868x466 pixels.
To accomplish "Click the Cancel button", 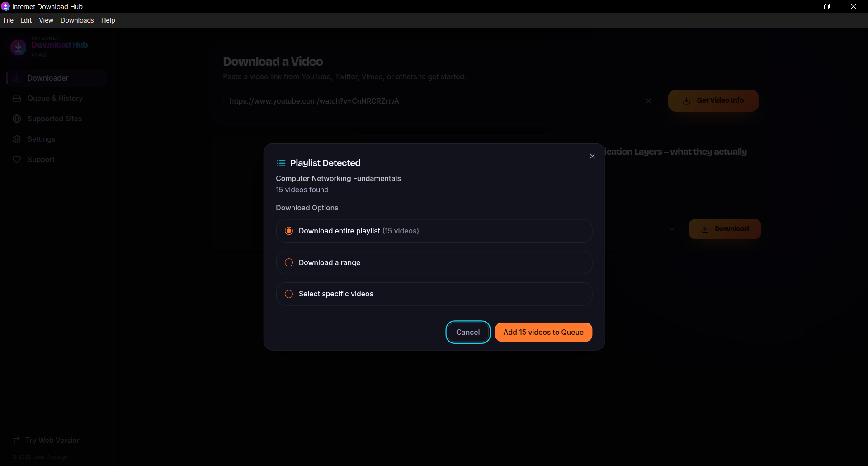I will tap(468, 332).
